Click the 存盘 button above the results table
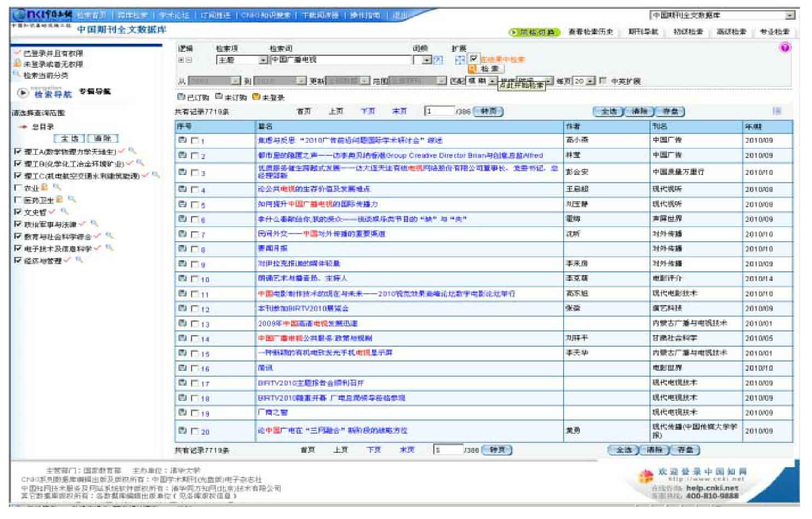The width and height of the screenshot is (812, 519). [670, 112]
